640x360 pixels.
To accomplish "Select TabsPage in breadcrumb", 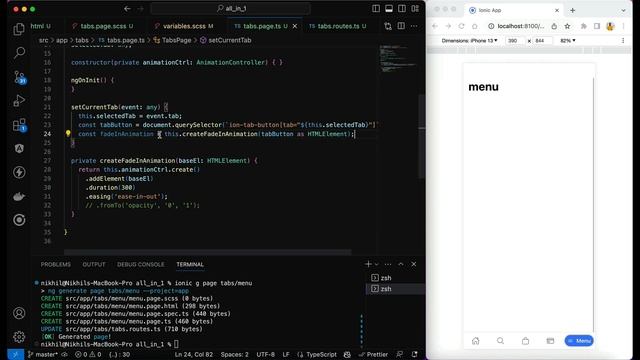I will (x=176, y=40).
